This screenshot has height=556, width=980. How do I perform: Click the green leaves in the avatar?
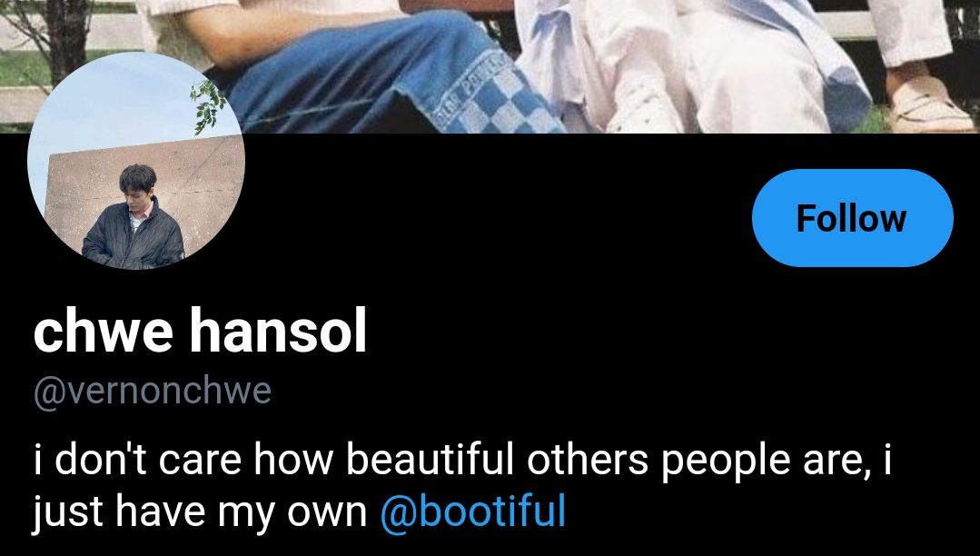207,106
